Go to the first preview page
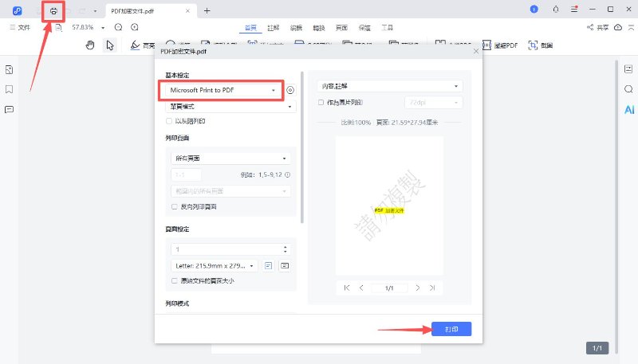The width and height of the screenshot is (638, 364). click(x=347, y=288)
